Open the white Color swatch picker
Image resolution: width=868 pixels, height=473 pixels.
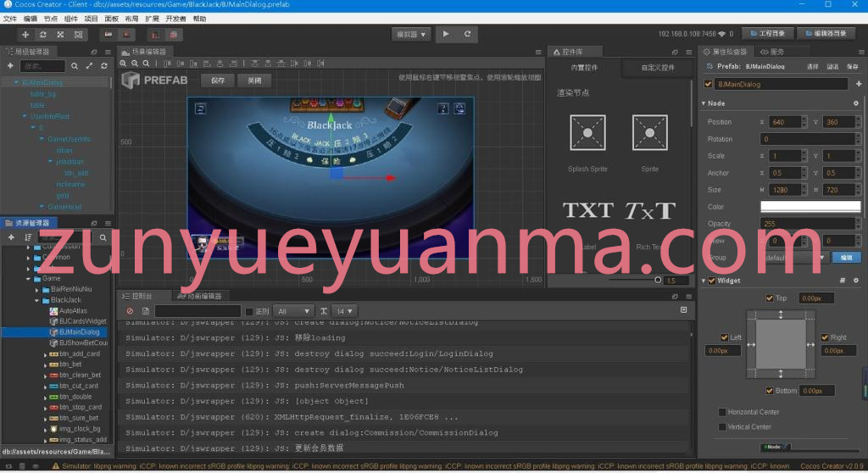[810, 207]
